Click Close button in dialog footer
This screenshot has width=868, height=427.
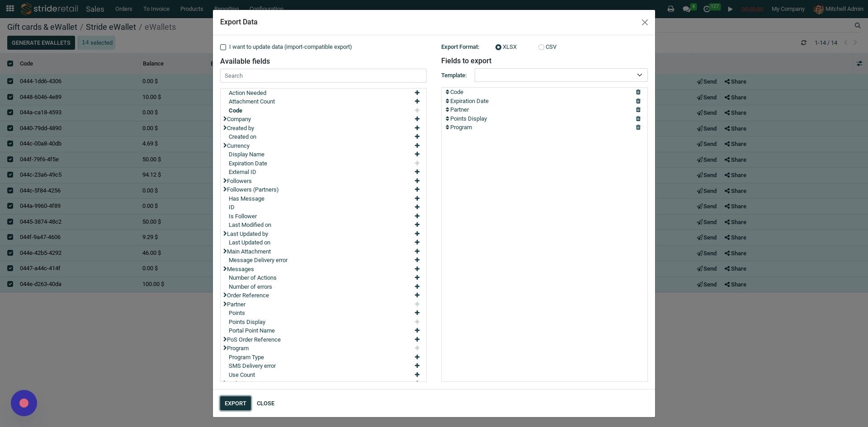point(265,404)
